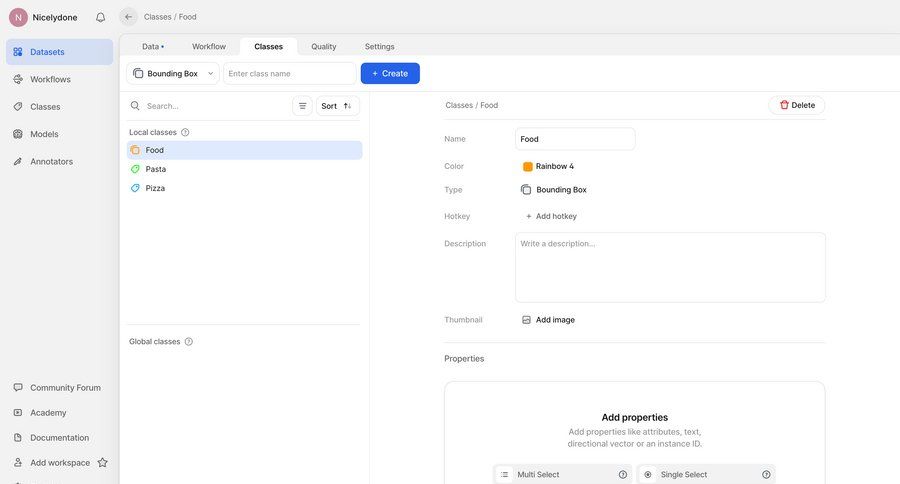900x484 pixels.
Task: Open the notifications bell
Action: 100,17
